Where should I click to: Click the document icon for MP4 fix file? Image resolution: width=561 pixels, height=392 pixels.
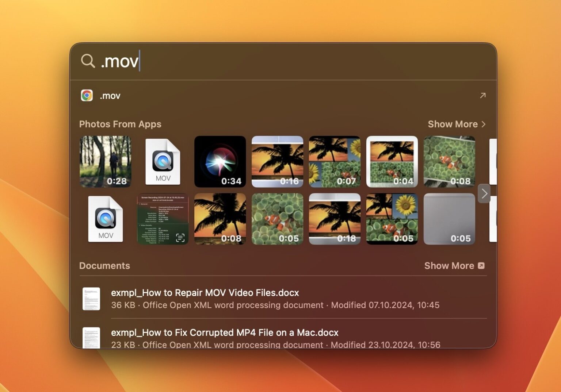tap(91, 338)
